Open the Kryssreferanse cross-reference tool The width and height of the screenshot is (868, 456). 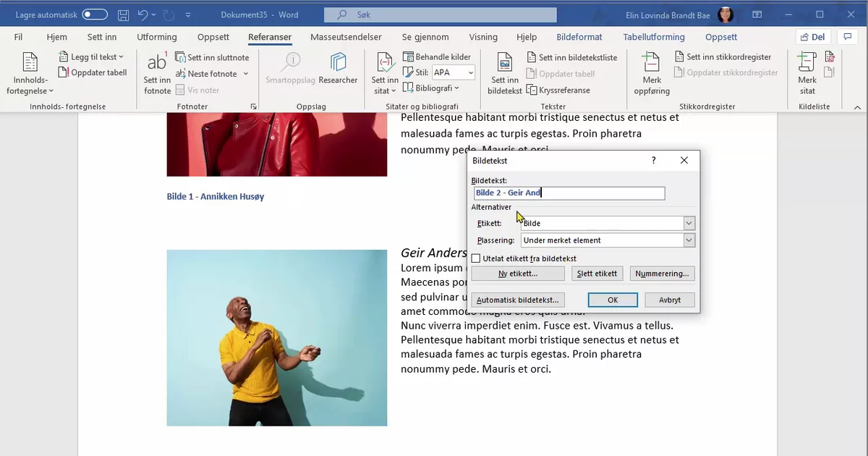pyautogui.click(x=558, y=90)
